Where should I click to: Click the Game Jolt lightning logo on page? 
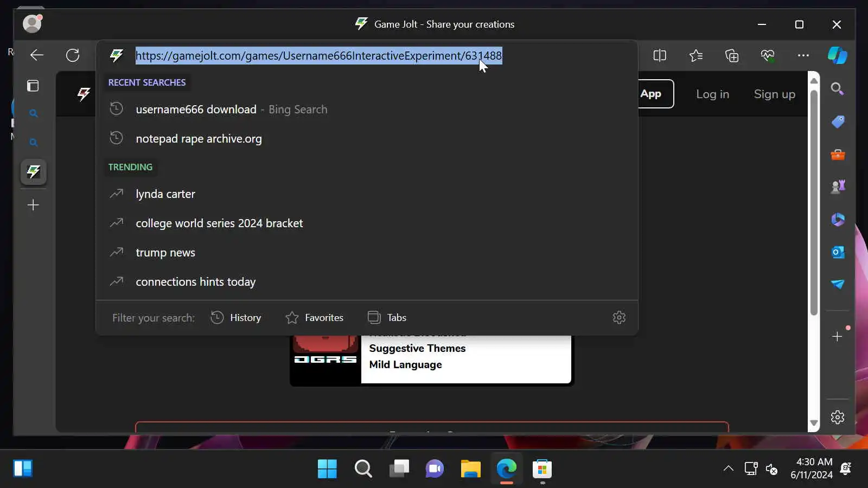click(84, 94)
